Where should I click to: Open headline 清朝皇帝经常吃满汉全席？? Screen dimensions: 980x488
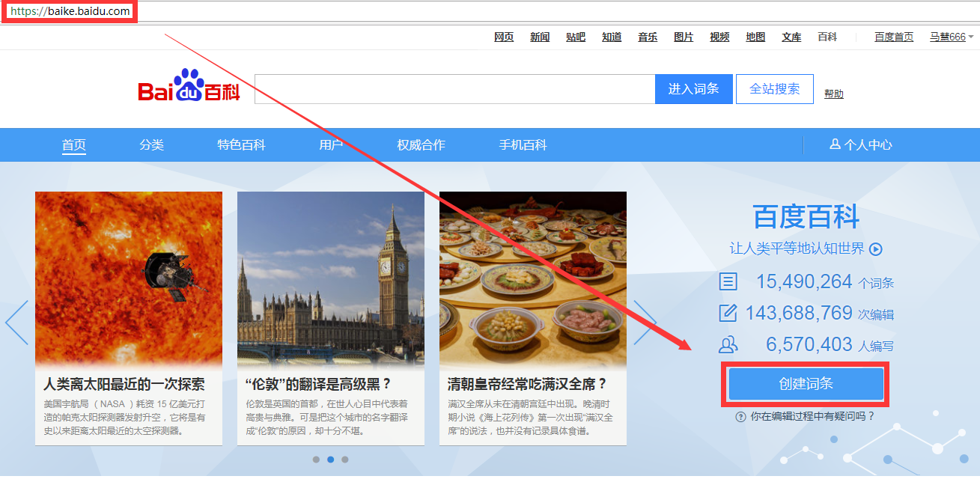[x=527, y=385]
